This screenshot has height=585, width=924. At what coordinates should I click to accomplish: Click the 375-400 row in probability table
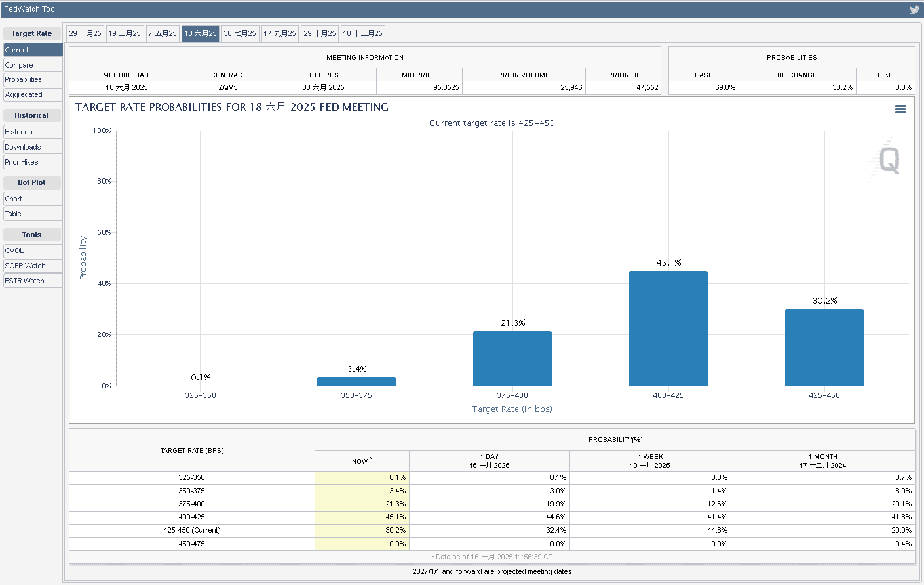pos(492,504)
